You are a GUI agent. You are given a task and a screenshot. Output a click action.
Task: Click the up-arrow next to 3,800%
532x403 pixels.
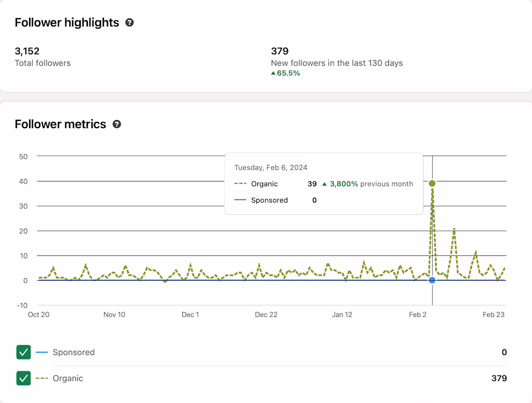coord(325,184)
